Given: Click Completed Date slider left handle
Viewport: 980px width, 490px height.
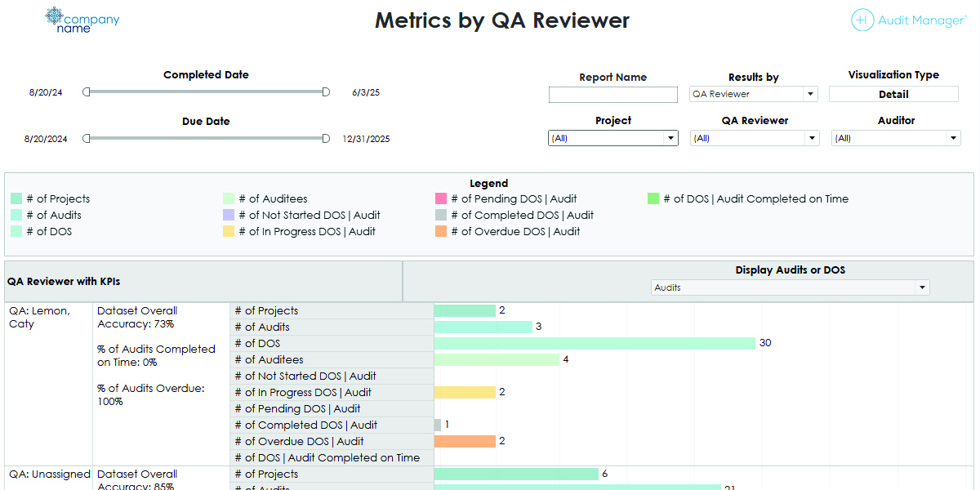Looking at the screenshot, I should coord(87,92).
